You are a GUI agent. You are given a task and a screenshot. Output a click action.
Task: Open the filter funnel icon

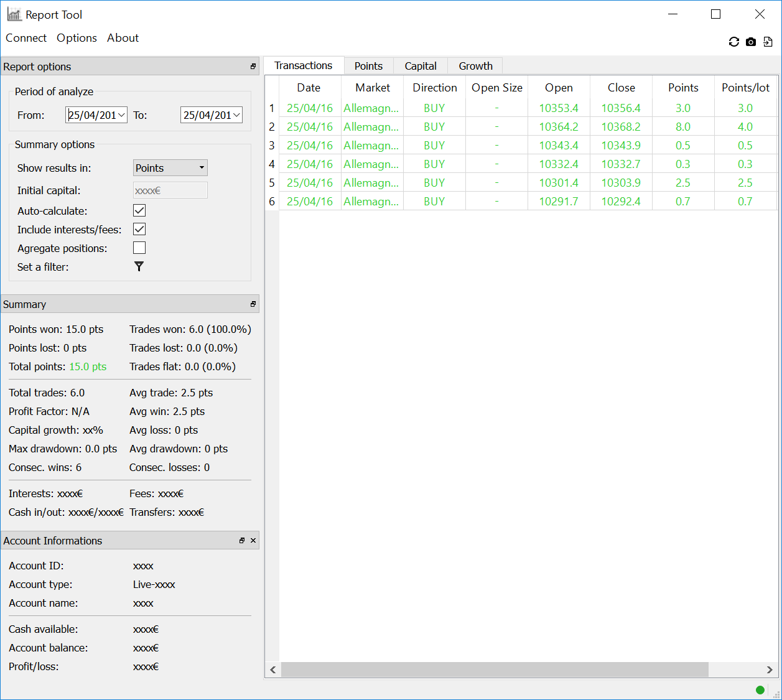pyautogui.click(x=139, y=266)
